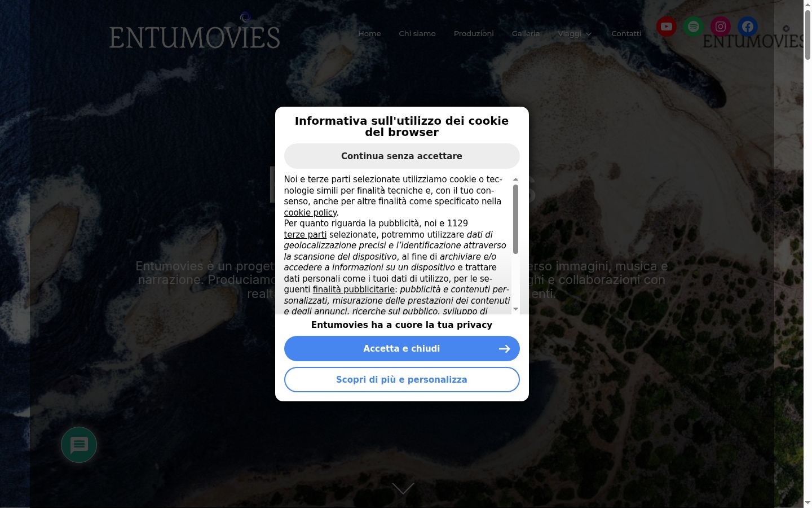Open the Spotify social icon
This screenshot has height=508, width=812.
coord(694,27)
